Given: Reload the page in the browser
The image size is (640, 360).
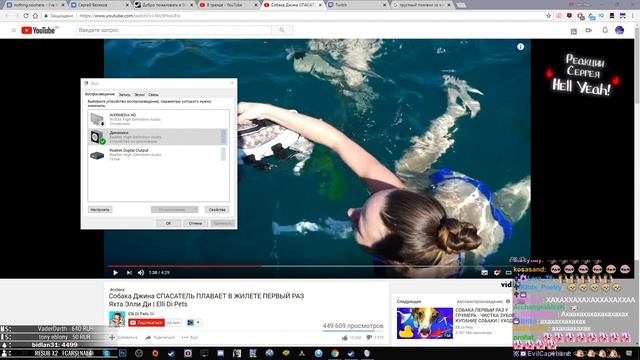Looking at the screenshot, I should 26,16.
